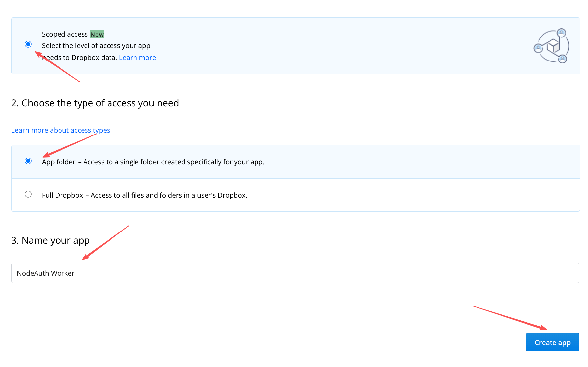Screen dimensions: 588x367
Task: Open Learn more about access types link
Action: point(61,130)
